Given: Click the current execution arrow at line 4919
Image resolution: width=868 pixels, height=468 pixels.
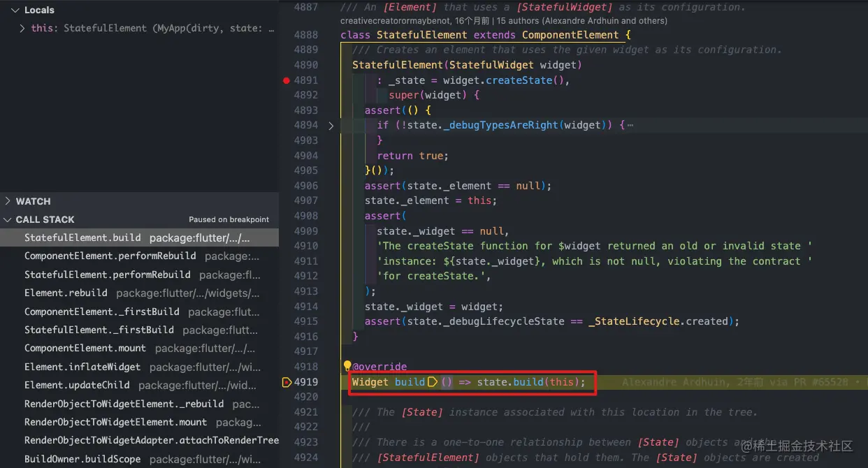Looking at the screenshot, I should pos(287,382).
